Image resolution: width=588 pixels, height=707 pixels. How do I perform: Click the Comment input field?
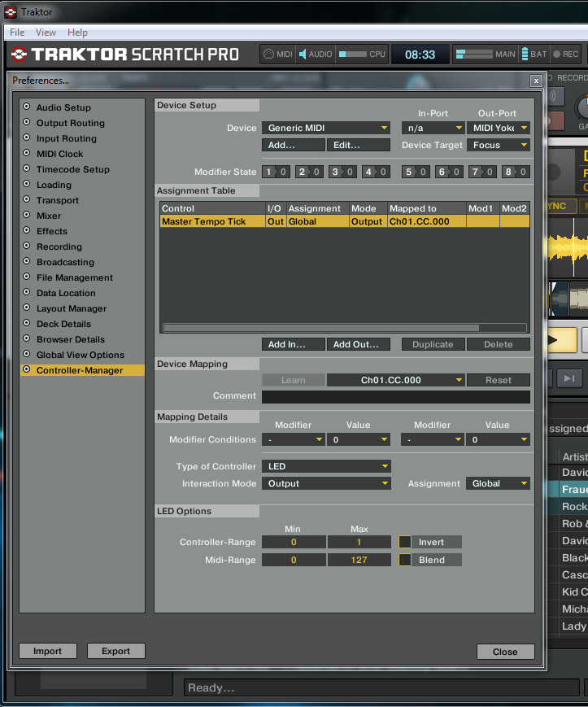[395, 396]
